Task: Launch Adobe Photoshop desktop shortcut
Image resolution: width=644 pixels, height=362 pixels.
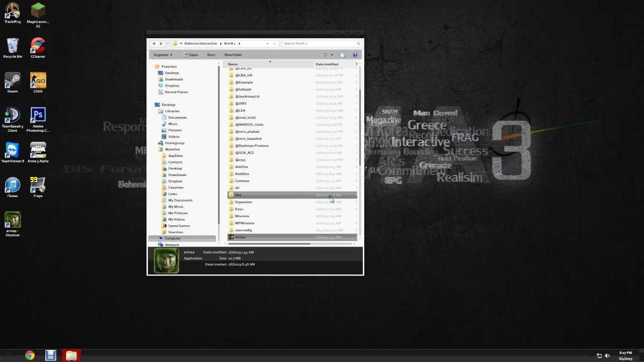Action: coord(38,120)
